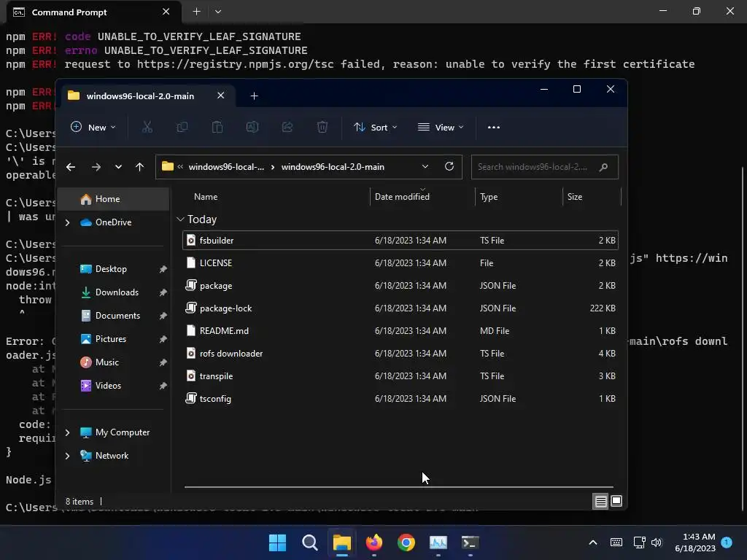The image size is (747, 560).
Task: Click the network icon in system tray
Action: click(639, 542)
